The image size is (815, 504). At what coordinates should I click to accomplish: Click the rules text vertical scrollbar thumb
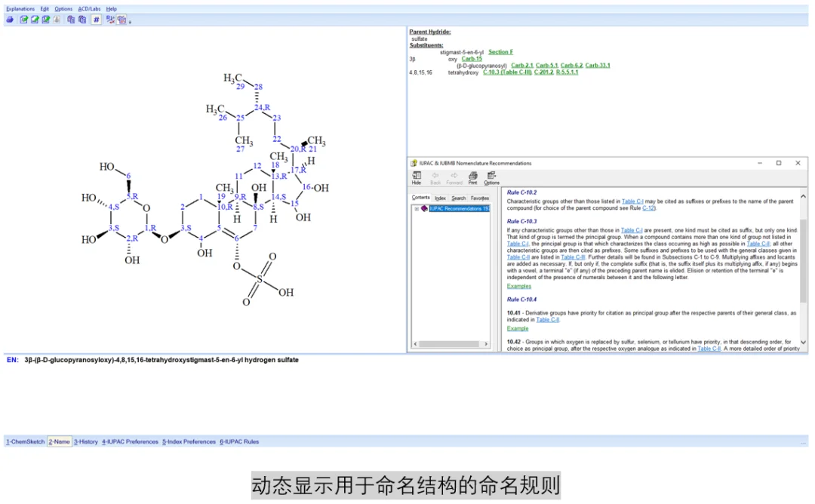[x=803, y=260]
